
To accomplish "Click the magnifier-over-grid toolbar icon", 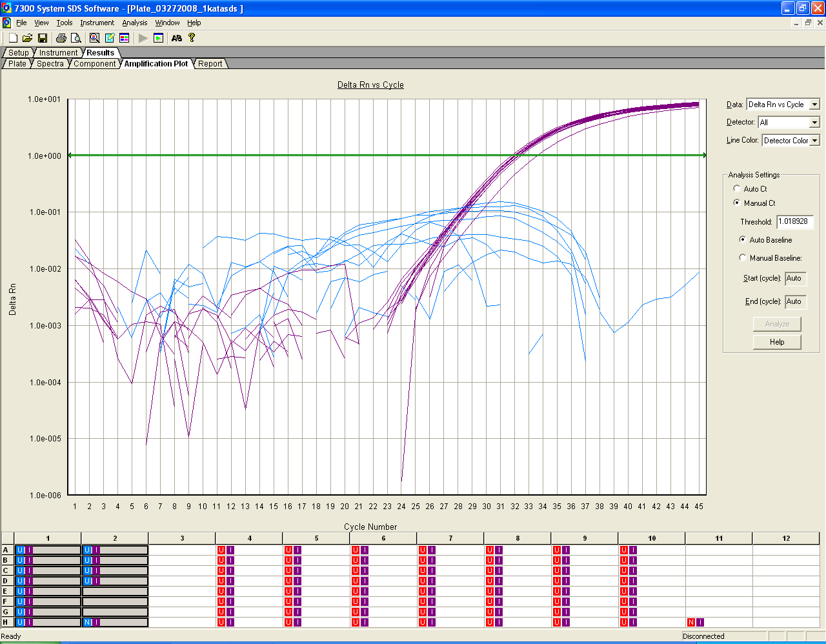I will [x=95, y=38].
